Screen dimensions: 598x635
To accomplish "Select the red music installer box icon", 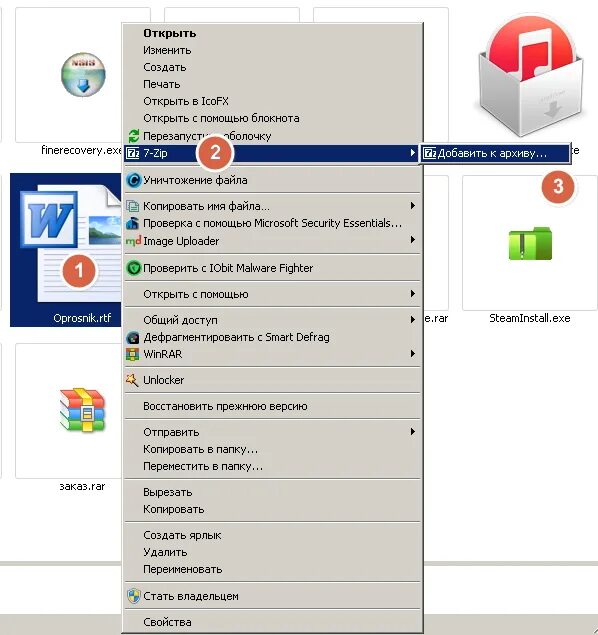I will tap(530, 76).
